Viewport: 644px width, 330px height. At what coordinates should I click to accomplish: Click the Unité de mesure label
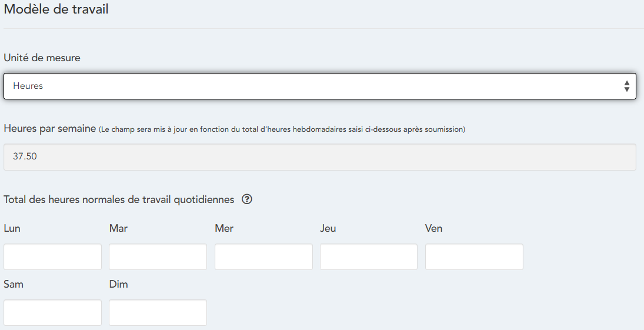tap(42, 58)
